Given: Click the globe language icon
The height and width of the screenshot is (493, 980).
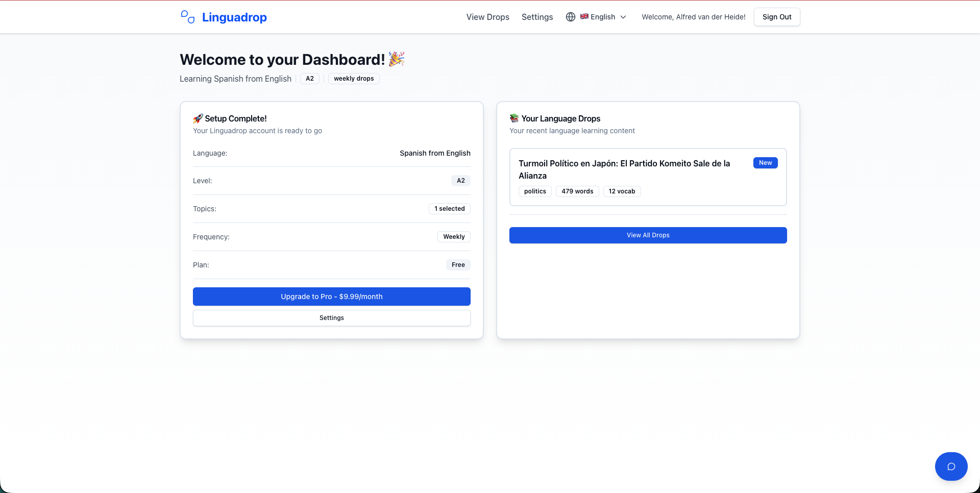Looking at the screenshot, I should click(x=571, y=17).
